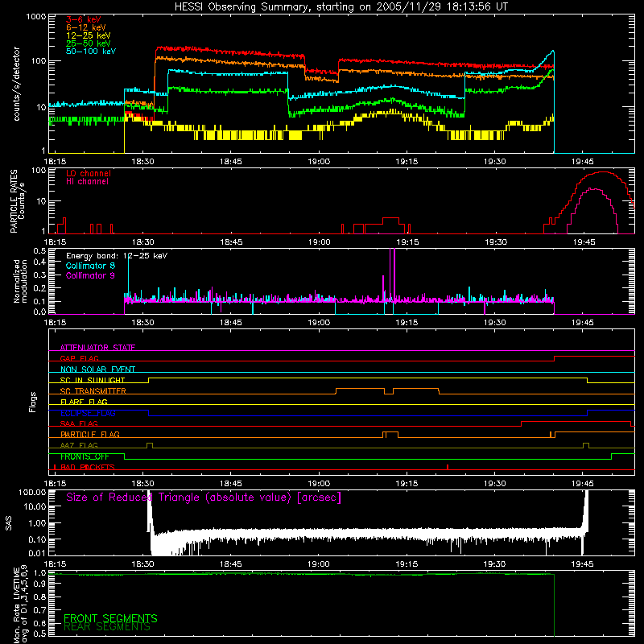Image resolution: width=644 pixels, height=644 pixels.
Task: Click the 'GAP FLAG' label
Action: point(79,358)
